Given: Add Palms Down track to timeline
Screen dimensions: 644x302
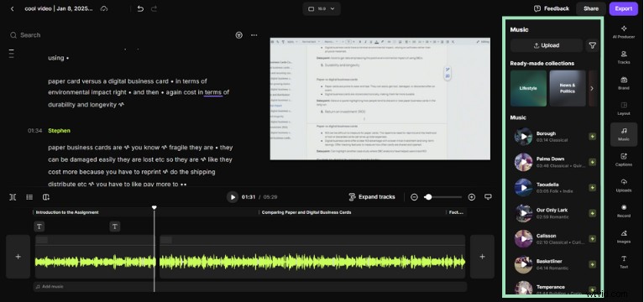Looking at the screenshot, I should click(x=592, y=162).
